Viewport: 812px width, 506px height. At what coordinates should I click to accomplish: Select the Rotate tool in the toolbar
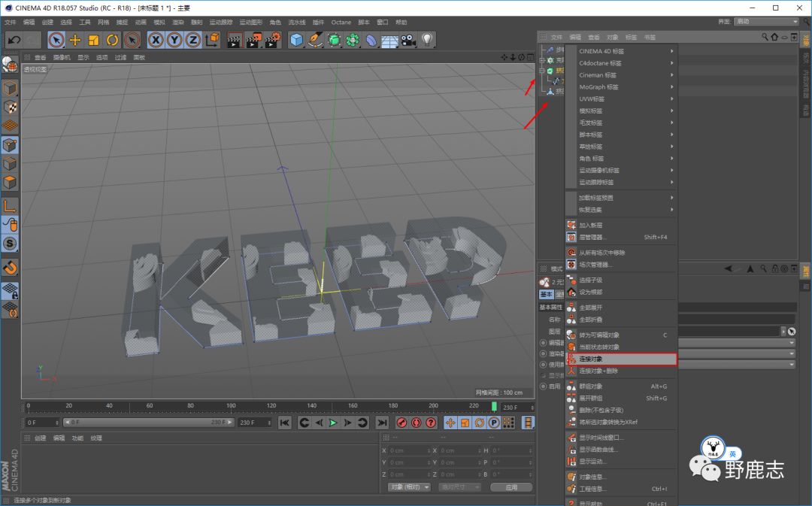(113, 40)
